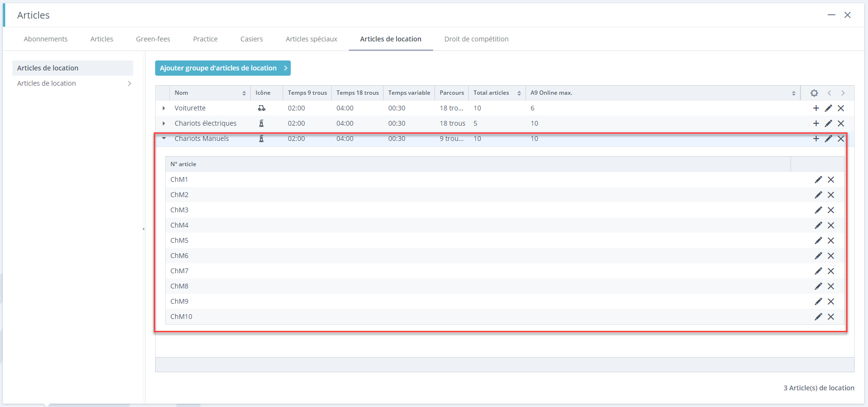Minimize the Articles window
868x407 pixels.
tap(831, 15)
